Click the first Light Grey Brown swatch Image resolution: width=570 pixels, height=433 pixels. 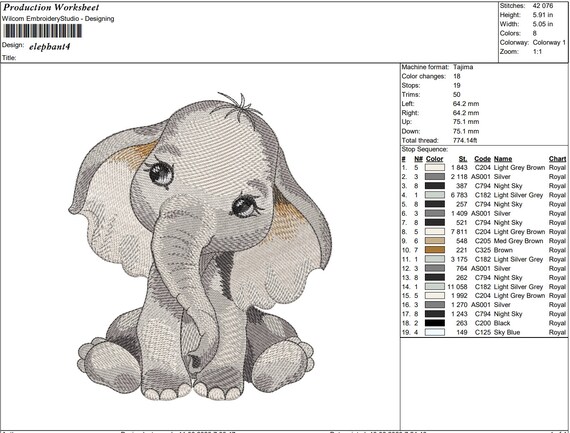pyautogui.click(x=435, y=168)
